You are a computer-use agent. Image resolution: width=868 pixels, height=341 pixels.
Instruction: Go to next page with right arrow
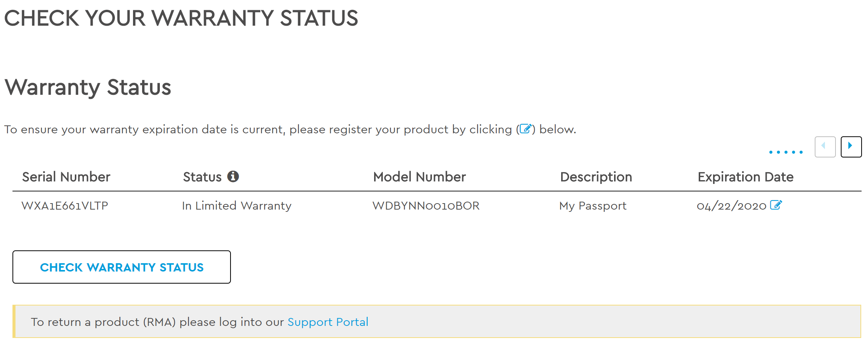pyautogui.click(x=851, y=147)
